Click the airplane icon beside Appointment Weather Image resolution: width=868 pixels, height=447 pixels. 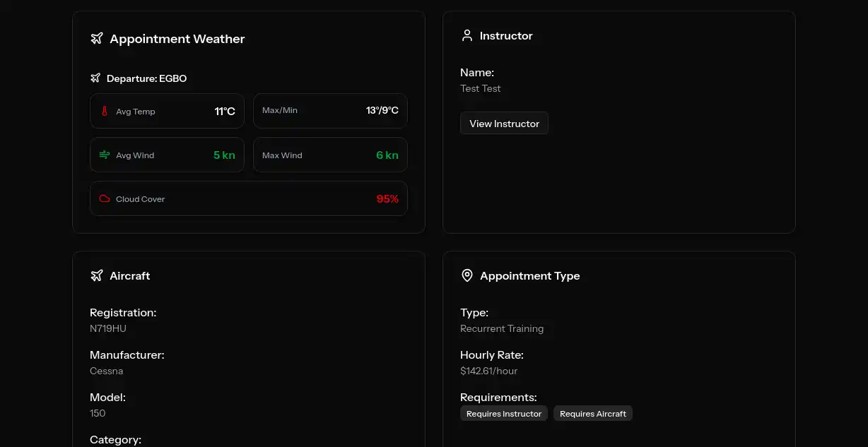point(96,38)
